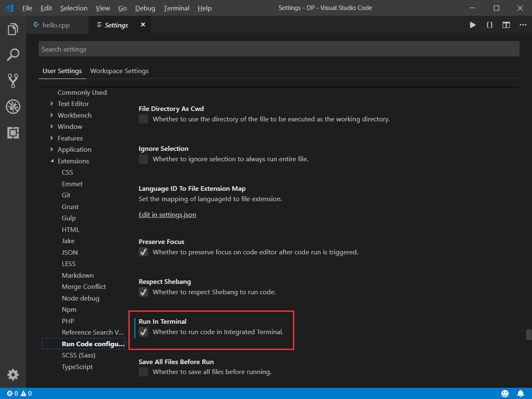The image size is (532, 399).
Task: Click the settings scrollbar thumb
Action: pos(529,335)
